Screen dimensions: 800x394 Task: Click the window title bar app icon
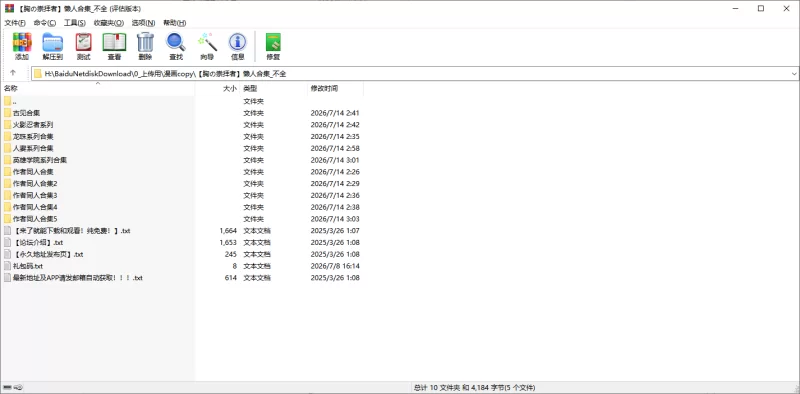pyautogui.click(x=8, y=8)
